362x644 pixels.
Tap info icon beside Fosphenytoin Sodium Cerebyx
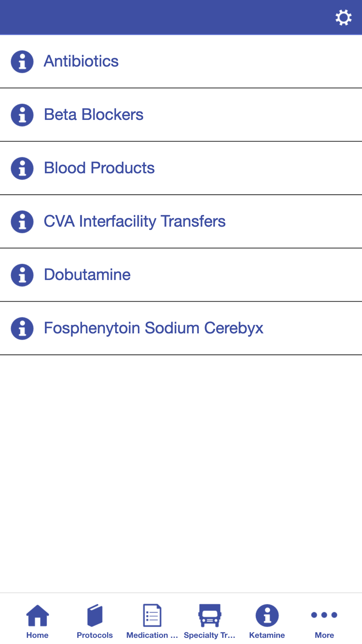click(22, 328)
